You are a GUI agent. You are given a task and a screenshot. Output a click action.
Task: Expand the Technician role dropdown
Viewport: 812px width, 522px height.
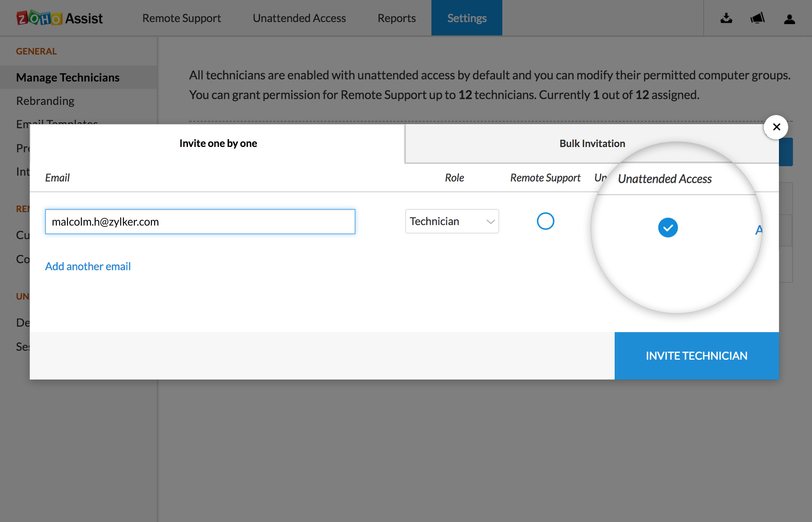click(x=452, y=221)
